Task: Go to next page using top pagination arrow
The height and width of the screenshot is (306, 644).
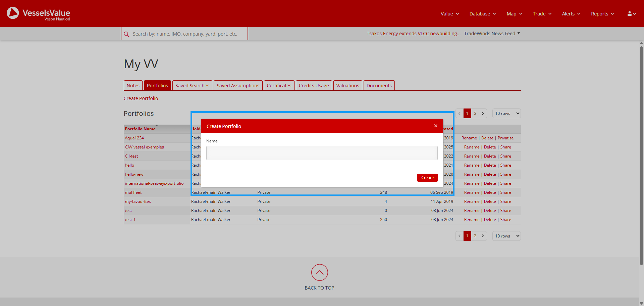Action: pos(483,114)
